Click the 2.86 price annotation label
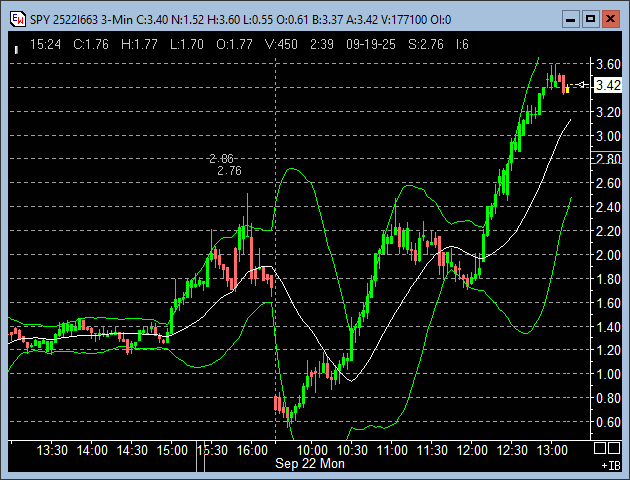Screen dimensions: 630x480 click(221, 159)
